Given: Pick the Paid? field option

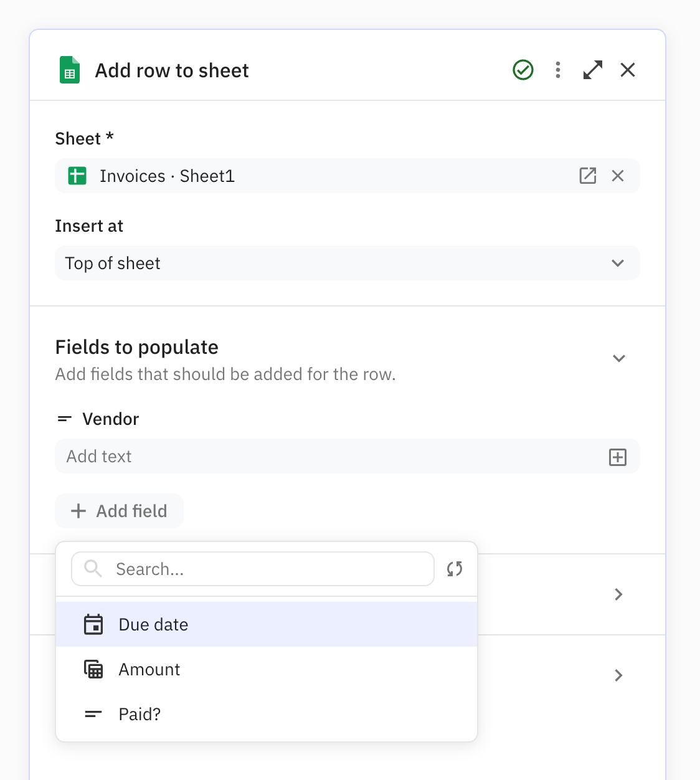Looking at the screenshot, I should [x=267, y=714].
